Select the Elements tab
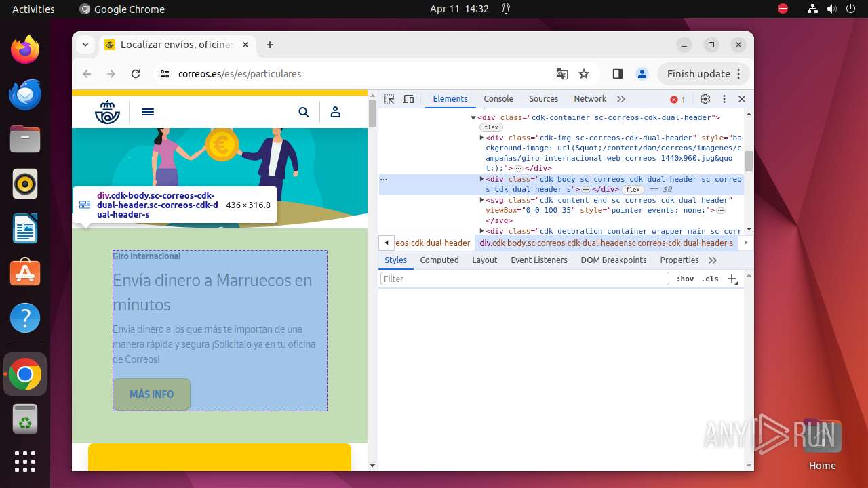The width and height of the screenshot is (868, 488). (450, 99)
